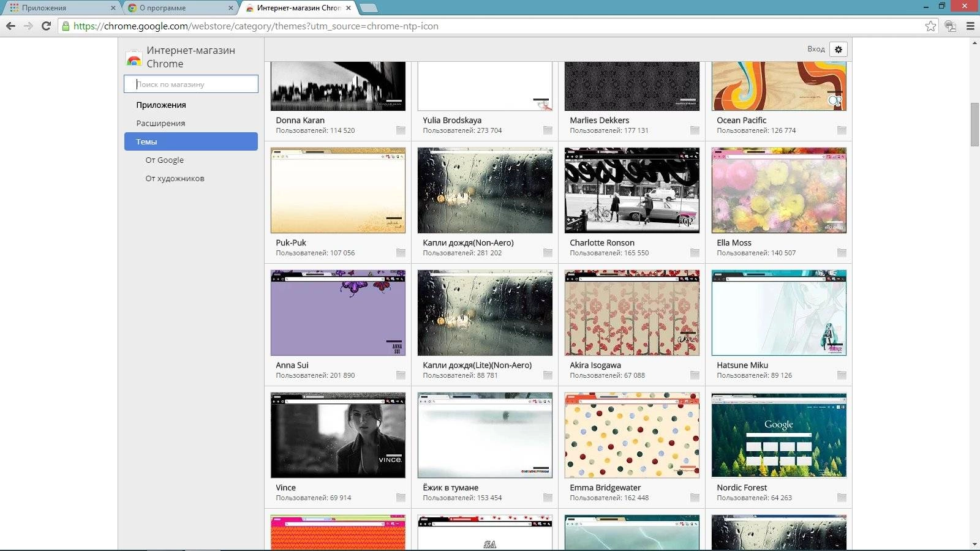The width and height of the screenshot is (980, 551).
Task: Click the Интернет-магазин Chrome store title
Action: 190,57
